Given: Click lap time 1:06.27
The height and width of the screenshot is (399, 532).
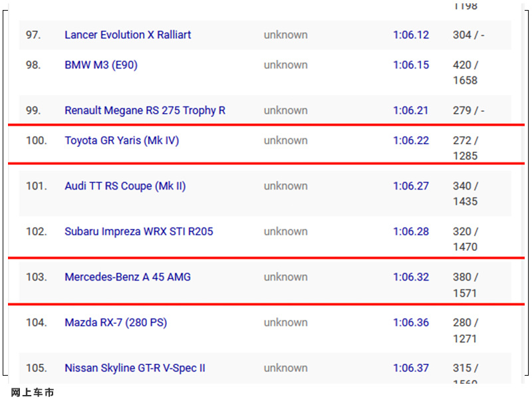Looking at the screenshot, I should click(x=411, y=186).
